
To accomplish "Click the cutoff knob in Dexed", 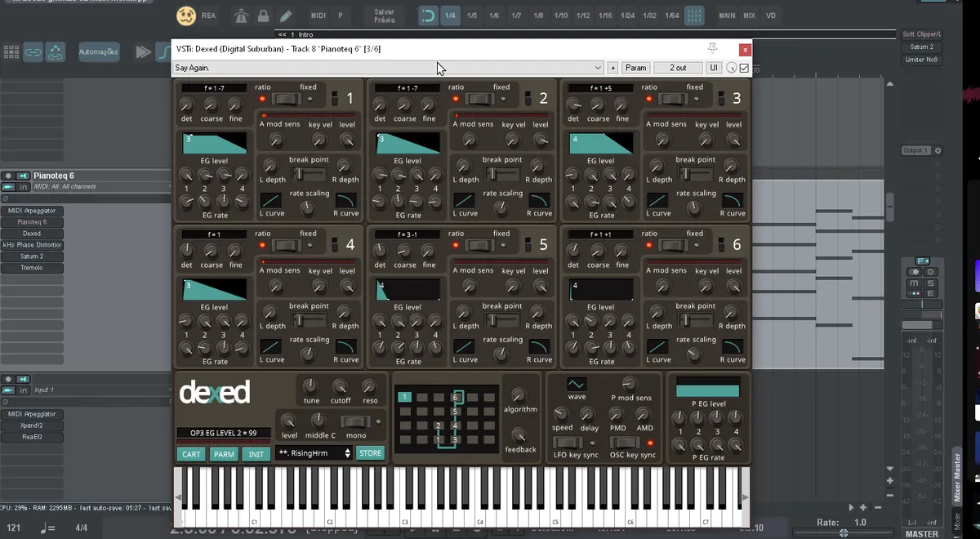I will pos(340,386).
